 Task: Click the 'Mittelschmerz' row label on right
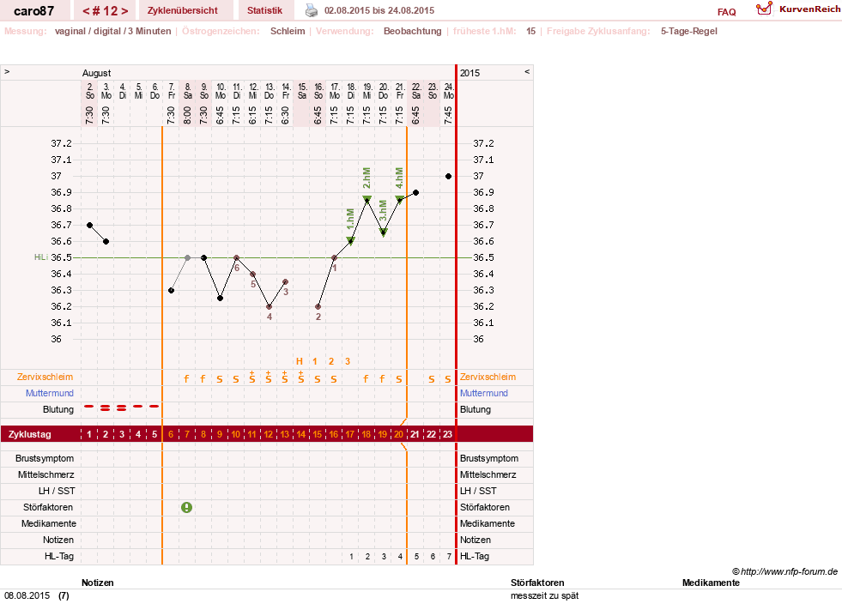[x=488, y=475]
